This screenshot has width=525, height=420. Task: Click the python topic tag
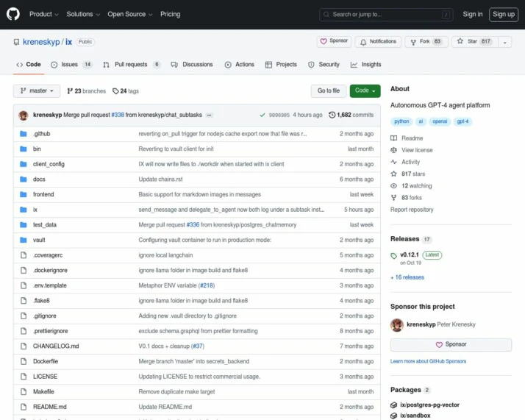coord(401,121)
